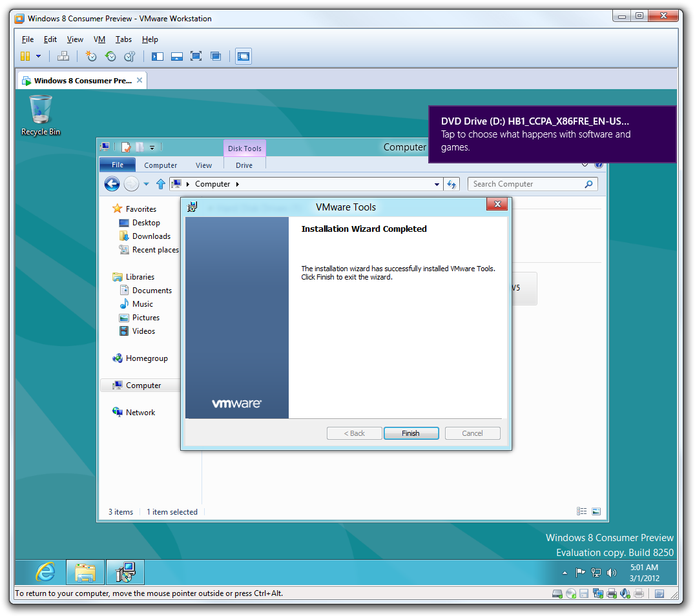The height and width of the screenshot is (616, 695).
Task: Open the Action Center flag icon
Action: pos(580,573)
